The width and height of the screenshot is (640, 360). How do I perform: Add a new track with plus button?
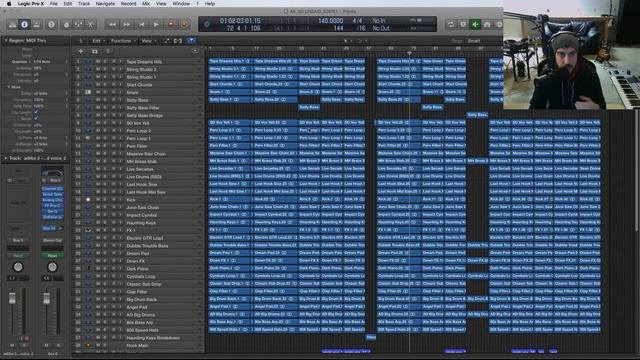click(80, 51)
